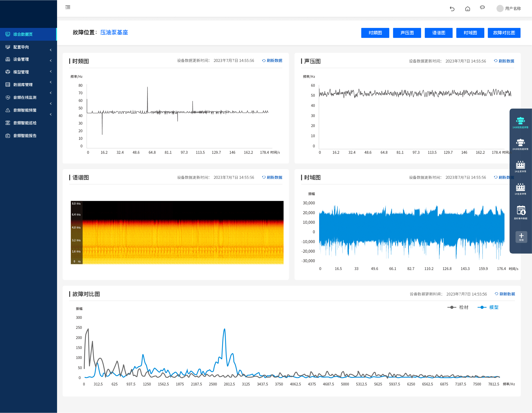Viewport: 532px width, 413px height.
Task: Expand the 设备管理 sidebar menu
Action: [x=21, y=59]
